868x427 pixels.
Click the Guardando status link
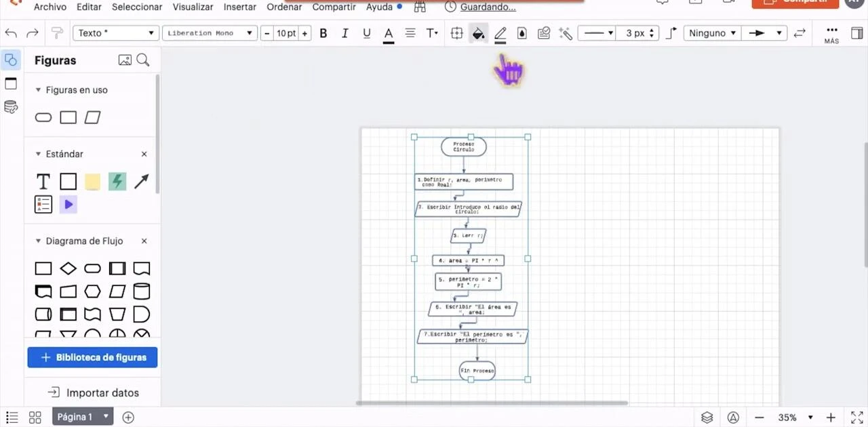tap(488, 7)
